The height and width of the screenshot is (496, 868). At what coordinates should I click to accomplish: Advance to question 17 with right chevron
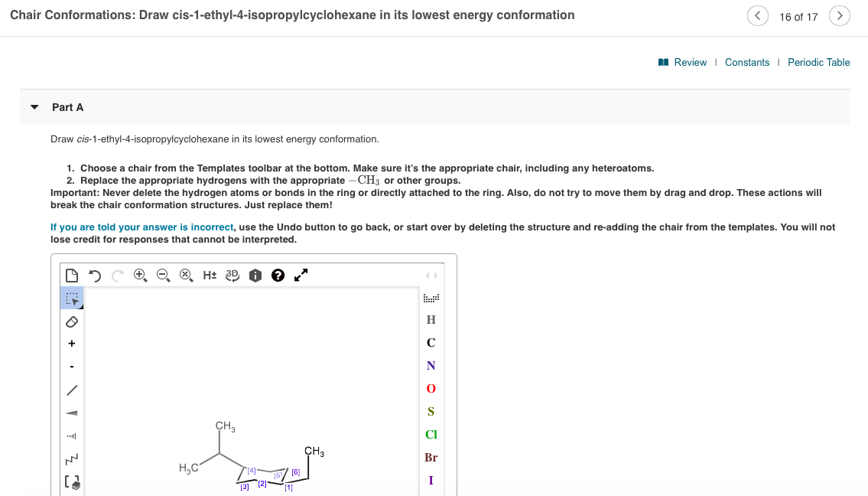[x=840, y=15]
